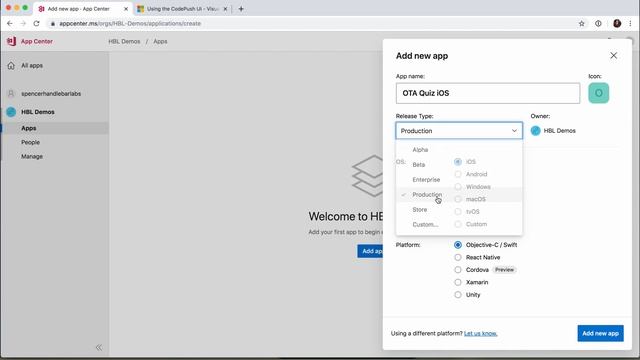The height and width of the screenshot is (360, 640).
Task: Click HBL Demos owner avatar in panel
Action: tap(536, 131)
